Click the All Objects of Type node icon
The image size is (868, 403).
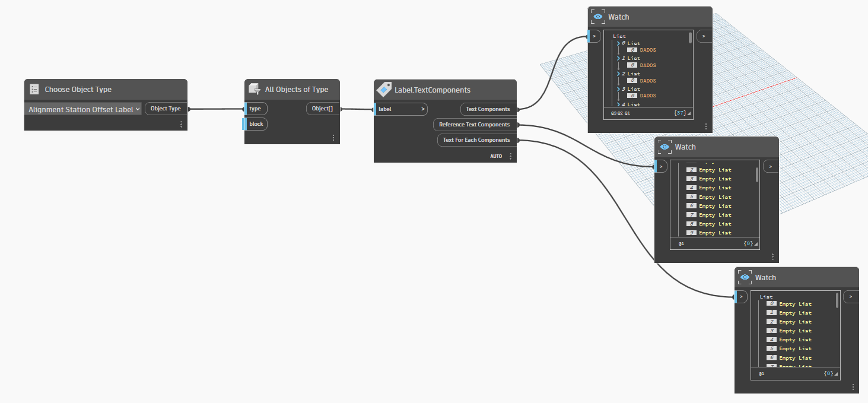[x=254, y=89]
